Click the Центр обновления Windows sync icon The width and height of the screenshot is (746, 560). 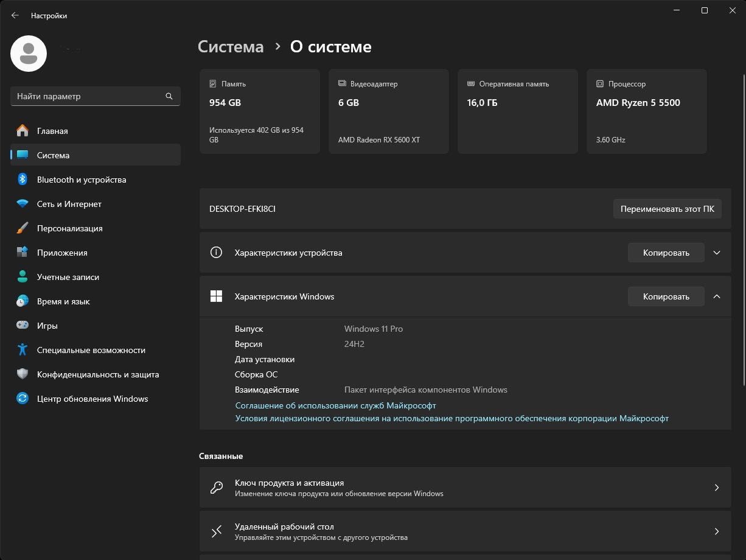23,399
